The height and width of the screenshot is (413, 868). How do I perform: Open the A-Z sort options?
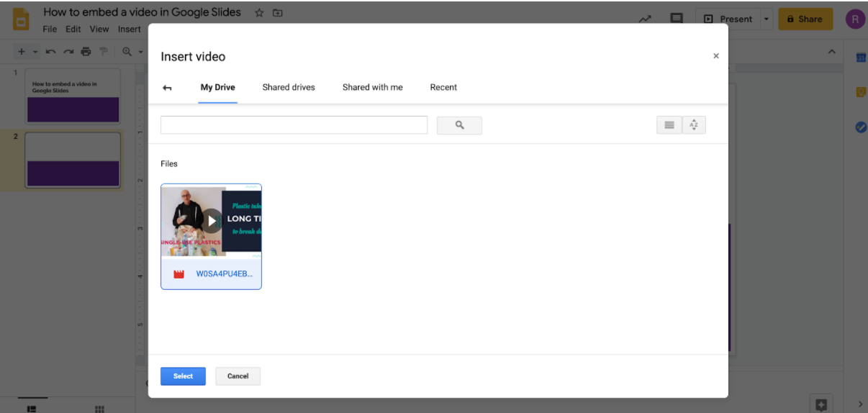point(694,125)
